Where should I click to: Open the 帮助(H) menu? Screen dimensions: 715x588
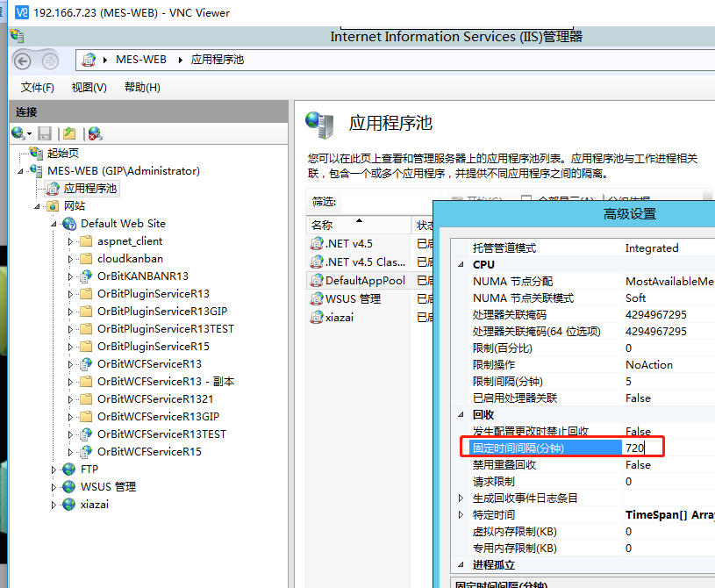142,87
